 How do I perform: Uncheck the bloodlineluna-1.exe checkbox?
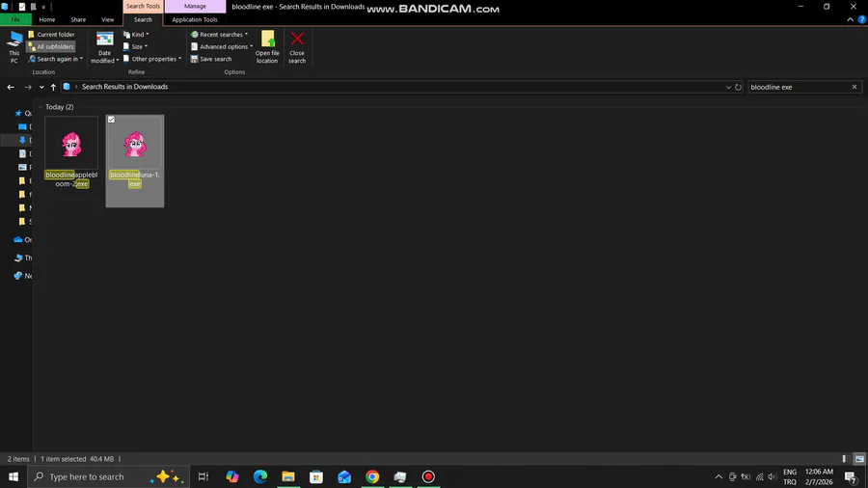pos(111,120)
